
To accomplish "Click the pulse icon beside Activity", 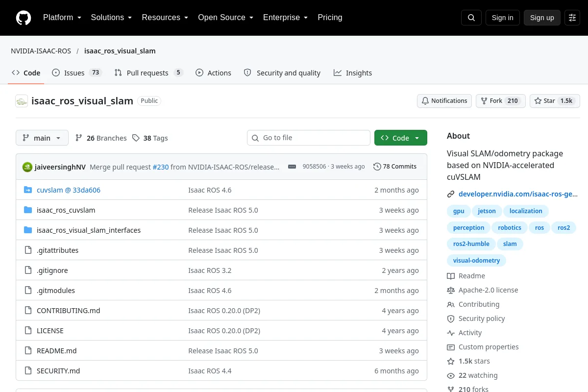I will tap(451, 333).
